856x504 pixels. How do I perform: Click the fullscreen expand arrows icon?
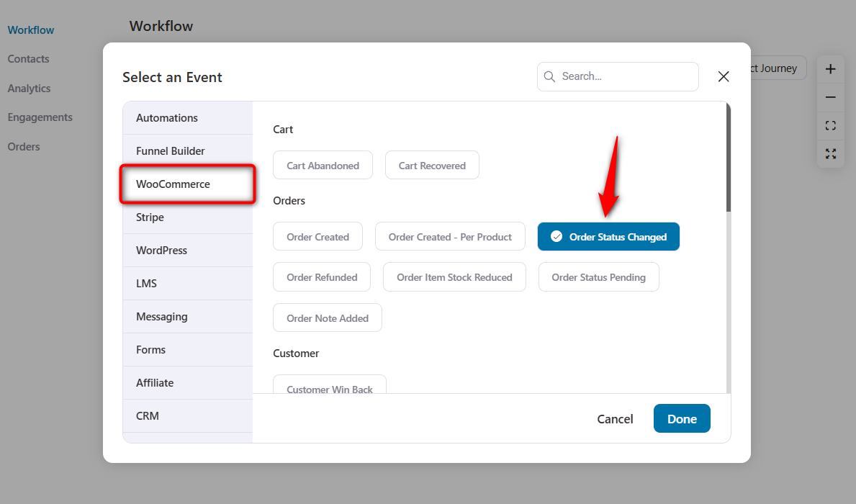[x=830, y=154]
